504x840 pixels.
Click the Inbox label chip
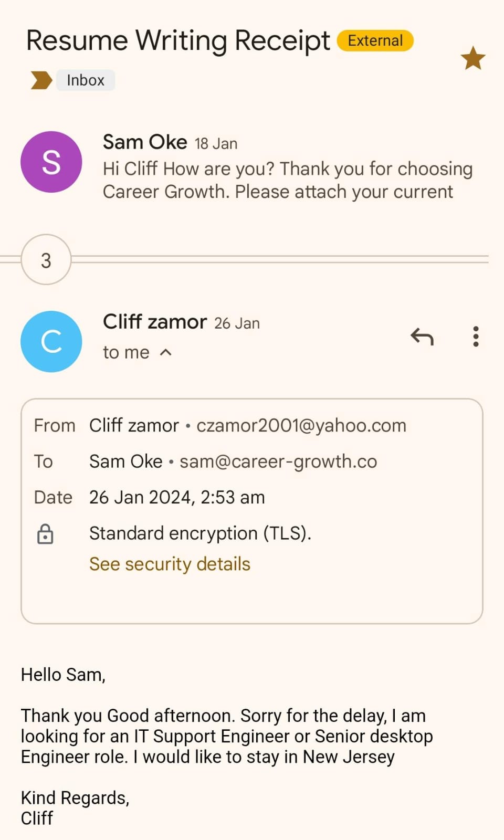86,80
